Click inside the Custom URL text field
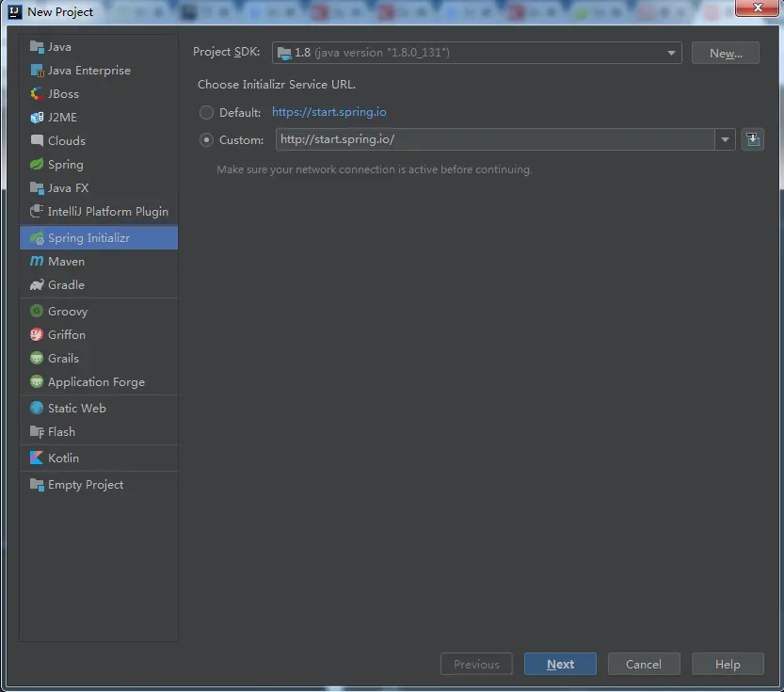784x692 pixels. (x=495, y=139)
